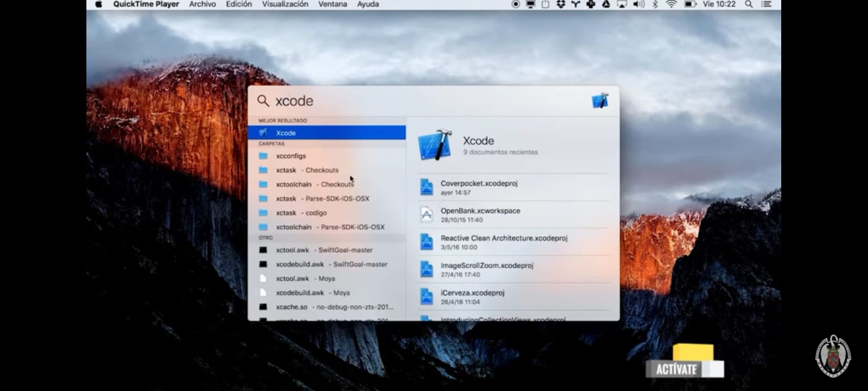Click the Bluetooth menu bar icon
This screenshot has width=868, height=391.
pos(655,4)
